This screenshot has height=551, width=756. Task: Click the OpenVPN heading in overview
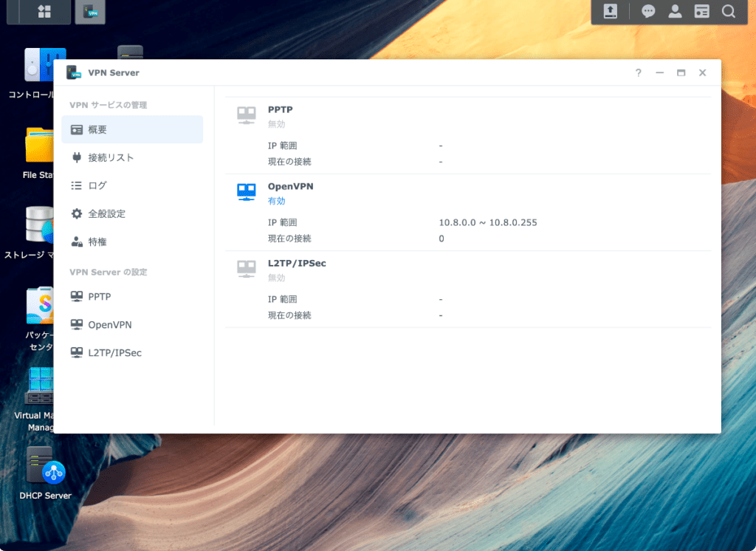pos(290,186)
